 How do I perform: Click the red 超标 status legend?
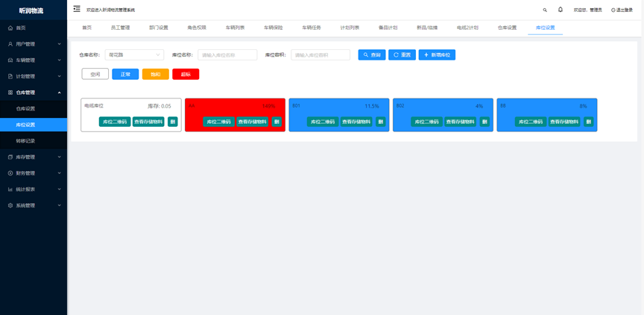(186, 74)
